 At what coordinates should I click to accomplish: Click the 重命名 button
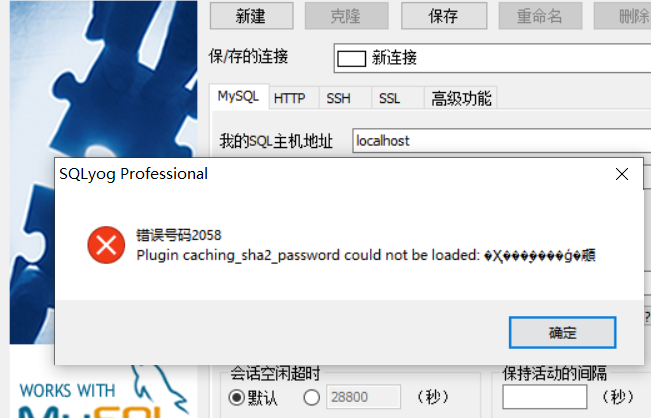tap(540, 16)
